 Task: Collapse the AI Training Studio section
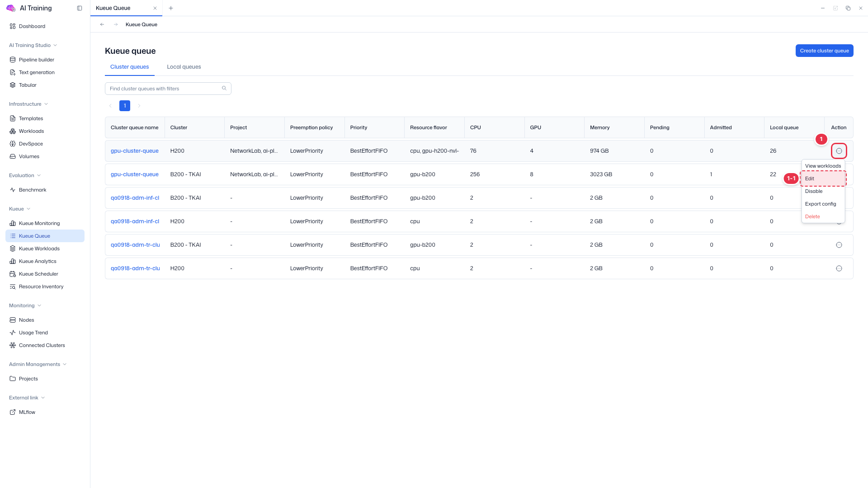pos(55,45)
